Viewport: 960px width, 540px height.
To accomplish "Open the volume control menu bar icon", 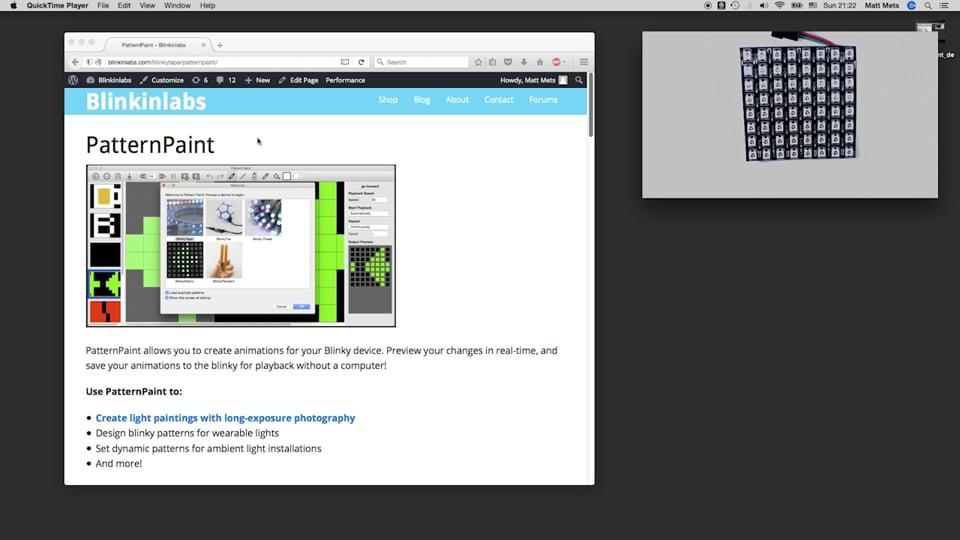I will pyautogui.click(x=763, y=6).
